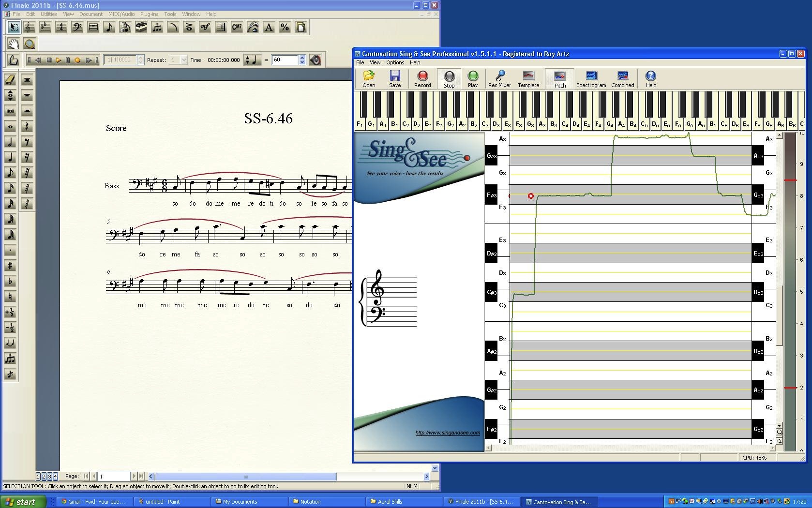
Task: Select the tie tool in palette
Action: pyautogui.click(x=10, y=343)
